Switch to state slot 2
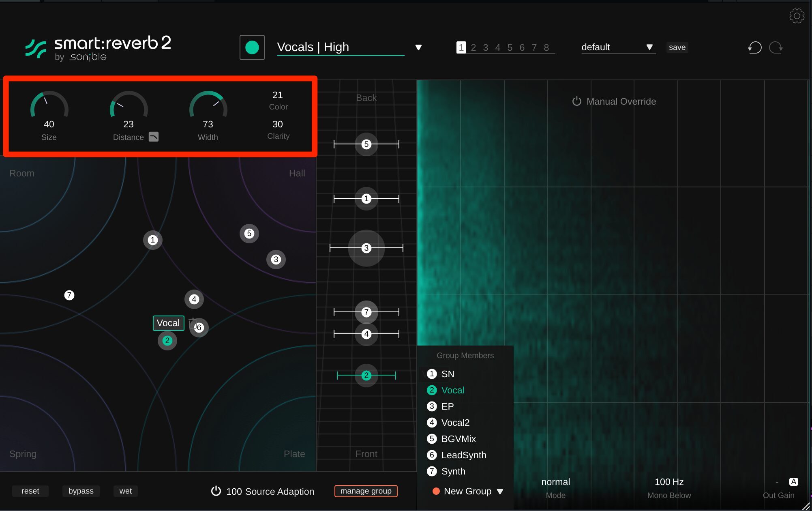Image resolution: width=812 pixels, height=511 pixels. tap(473, 47)
